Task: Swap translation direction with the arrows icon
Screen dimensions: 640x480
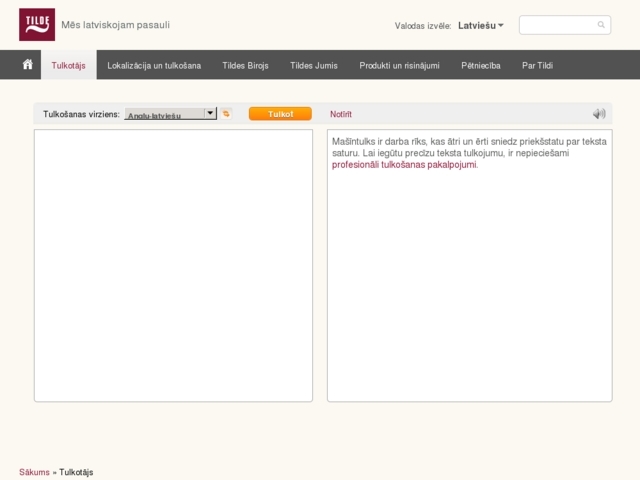Action: click(x=227, y=114)
